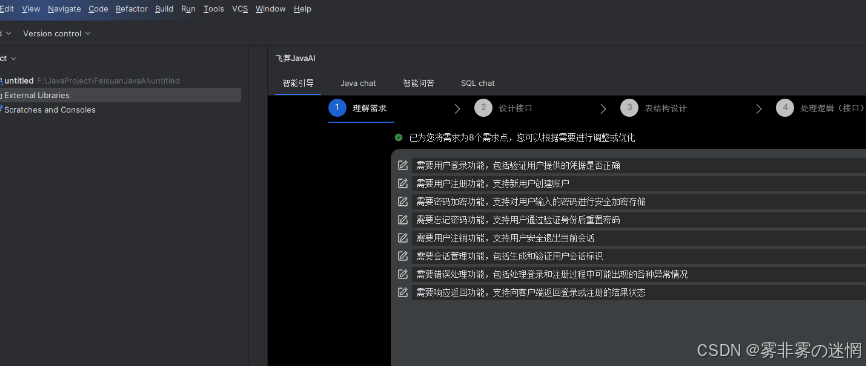Expand the Project view dropdown chevron
Image resolution: width=866 pixels, height=366 pixels.
13,59
